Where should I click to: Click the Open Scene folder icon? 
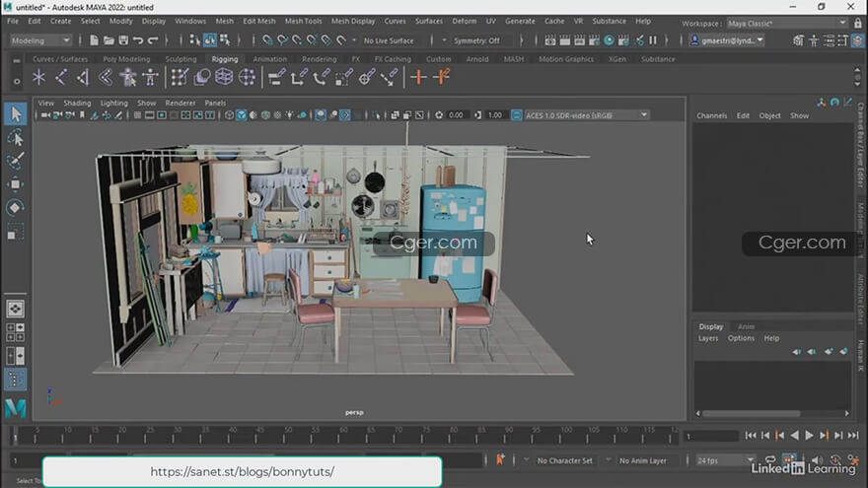108,40
